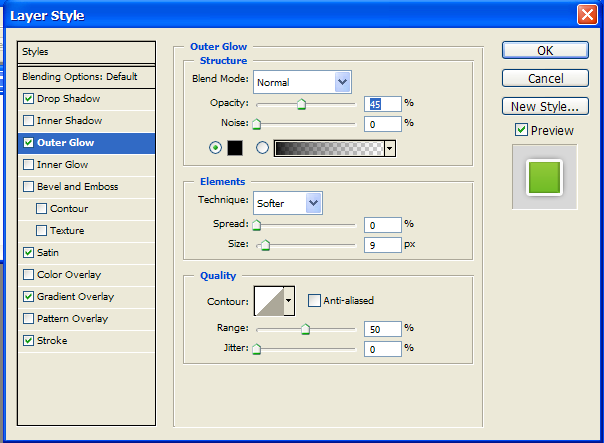Click the New Style button
The height and width of the screenshot is (443, 604).
coord(544,106)
